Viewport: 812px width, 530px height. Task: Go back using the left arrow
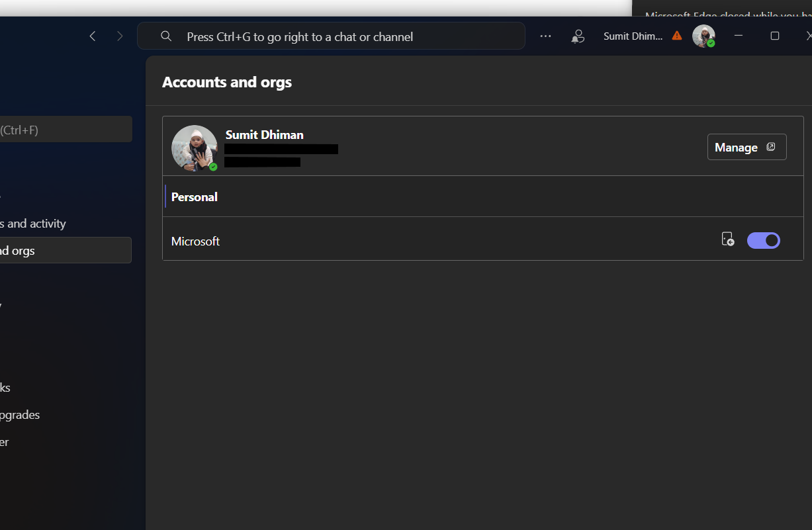[x=93, y=36]
